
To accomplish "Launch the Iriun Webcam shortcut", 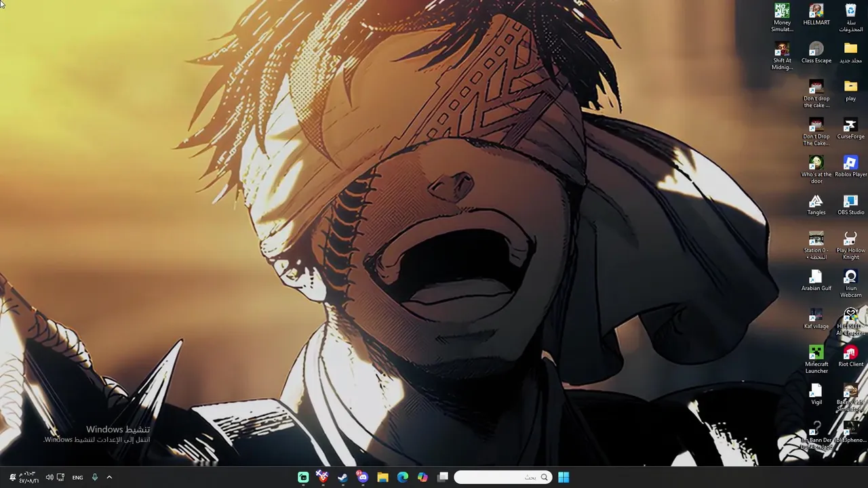I will click(850, 283).
